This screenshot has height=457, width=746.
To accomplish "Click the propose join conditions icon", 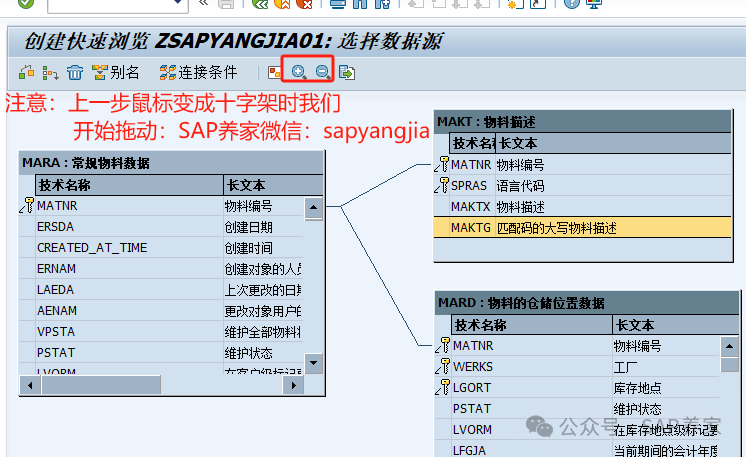I will 50,73.
